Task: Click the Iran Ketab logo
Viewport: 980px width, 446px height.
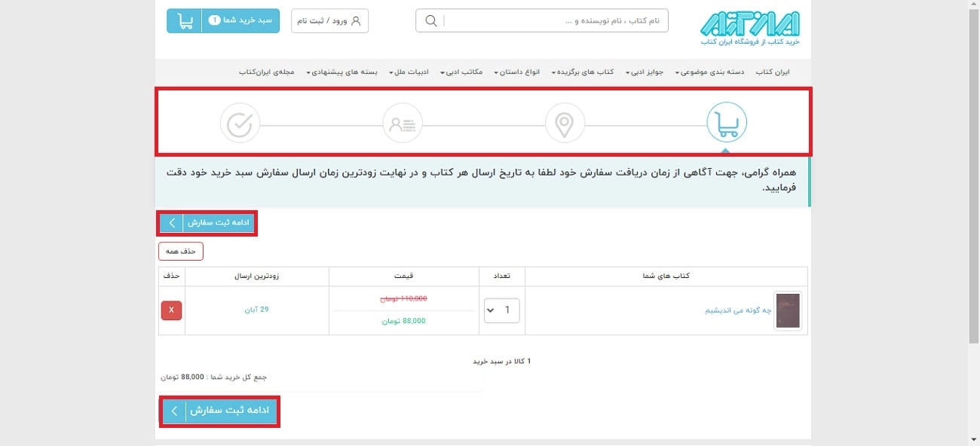Action: point(754,26)
